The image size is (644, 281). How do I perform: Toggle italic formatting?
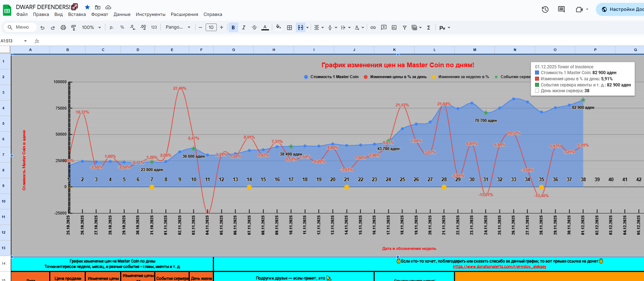[244, 27]
